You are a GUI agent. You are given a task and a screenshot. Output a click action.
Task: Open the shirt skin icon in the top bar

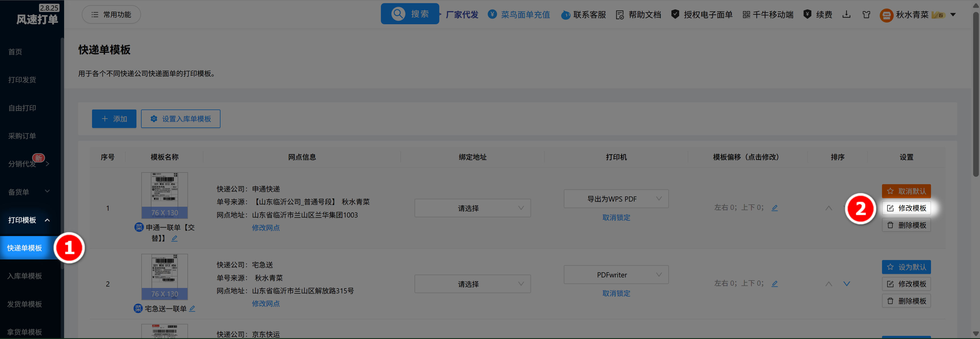(x=866, y=15)
